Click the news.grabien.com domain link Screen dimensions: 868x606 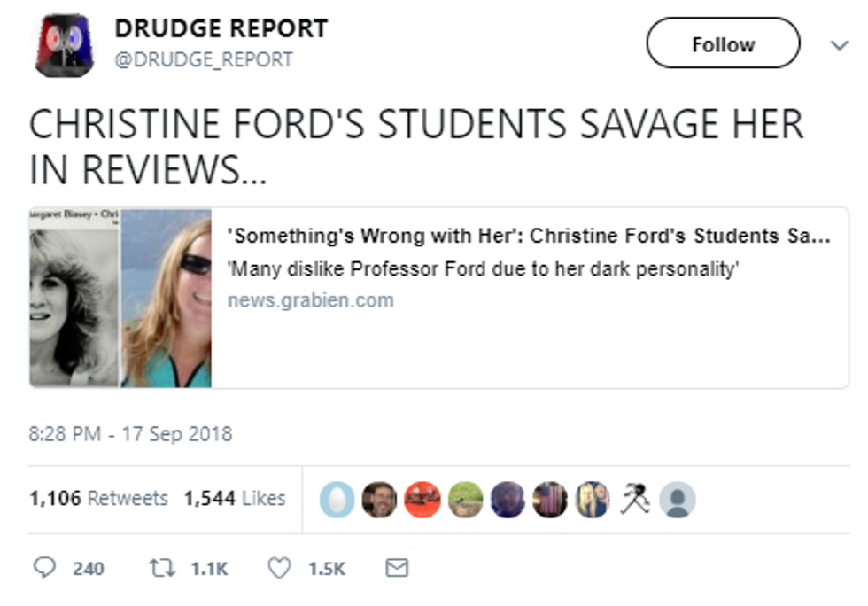point(310,300)
